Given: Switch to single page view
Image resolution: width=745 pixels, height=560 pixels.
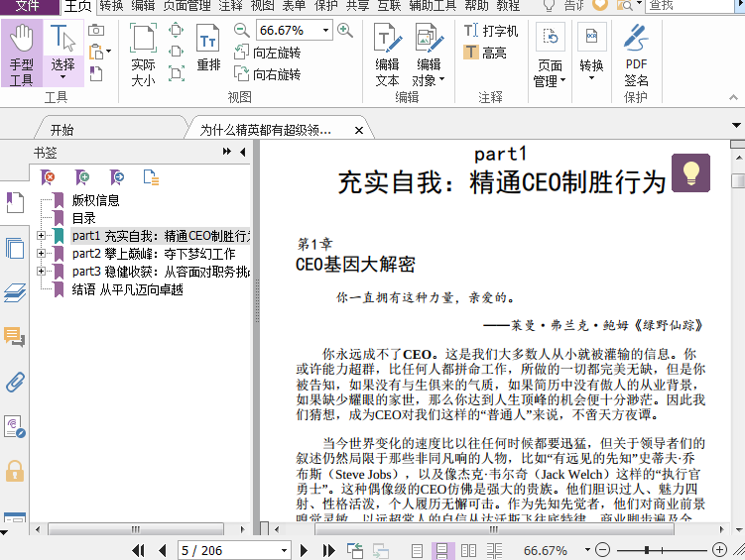Looking at the screenshot, I should coord(417,550).
